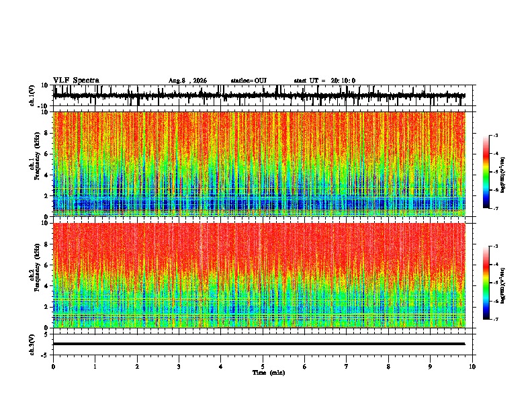Click the "-7" tick on ch.2 colorbar
The image size is (532, 411).
(x=496, y=320)
